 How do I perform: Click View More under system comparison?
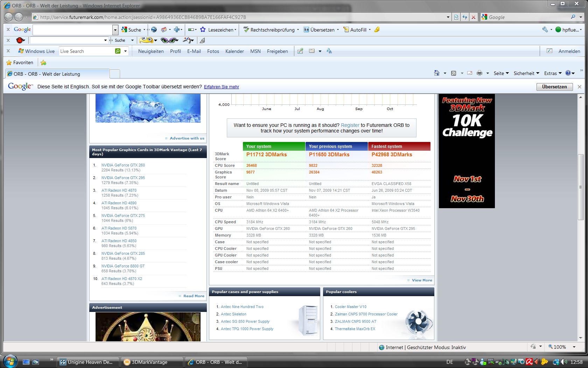tap(422, 280)
